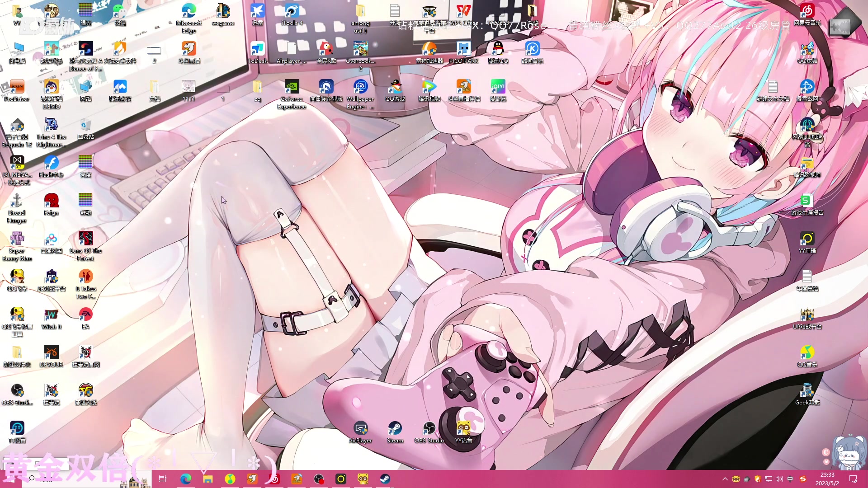Open the among us(1) folder
This screenshot has width=868, height=488.
tap(360, 18)
